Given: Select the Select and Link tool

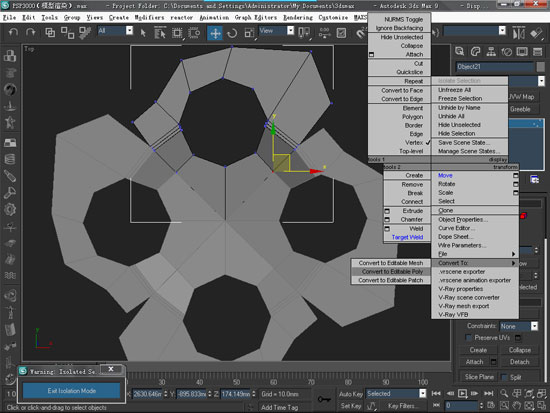Looking at the screenshot, I should 50,33.
